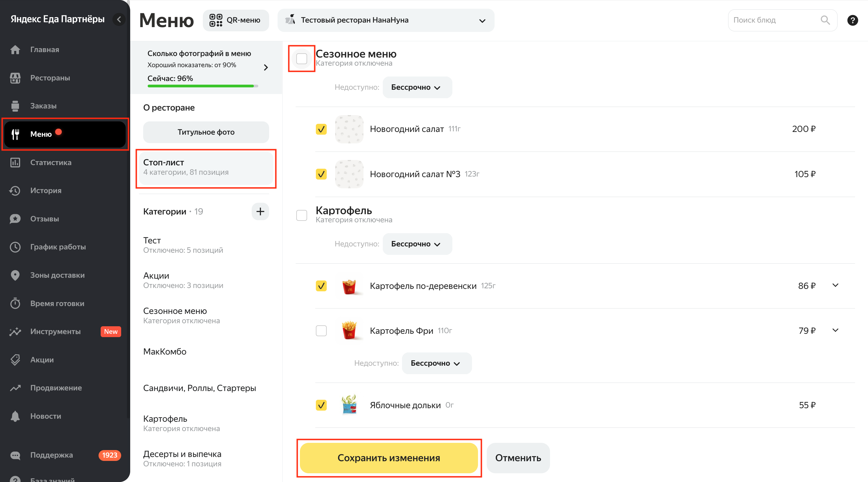868x482 pixels.
Task: Click the Картофель по-деревенски dish thumbnail
Action: click(349, 286)
